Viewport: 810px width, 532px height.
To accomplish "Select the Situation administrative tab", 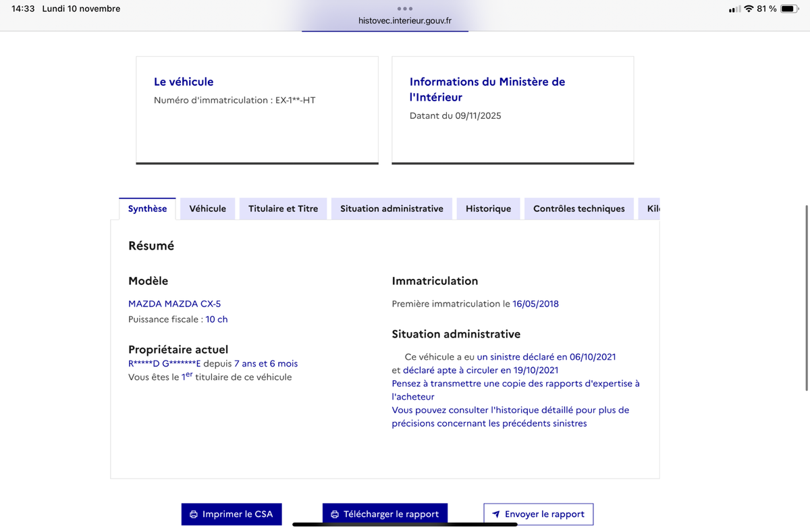I will (x=391, y=209).
